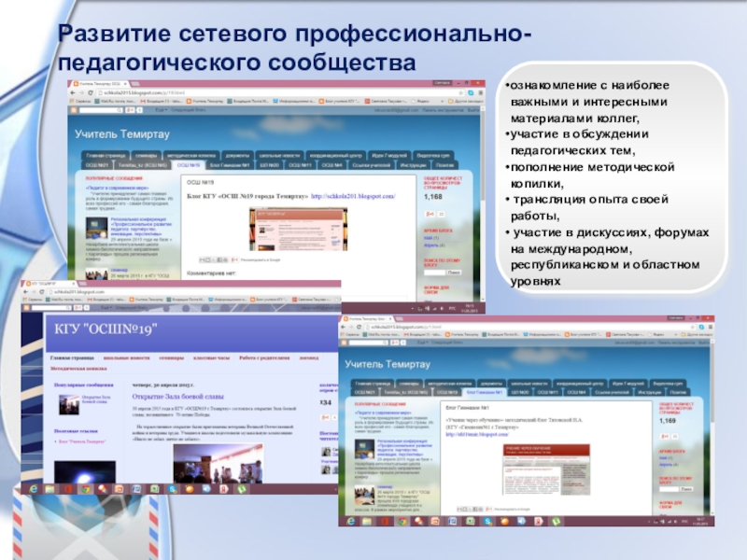Click conference photo thumbnail in top window sidebar
The height and width of the screenshot is (560, 747).
point(97,228)
